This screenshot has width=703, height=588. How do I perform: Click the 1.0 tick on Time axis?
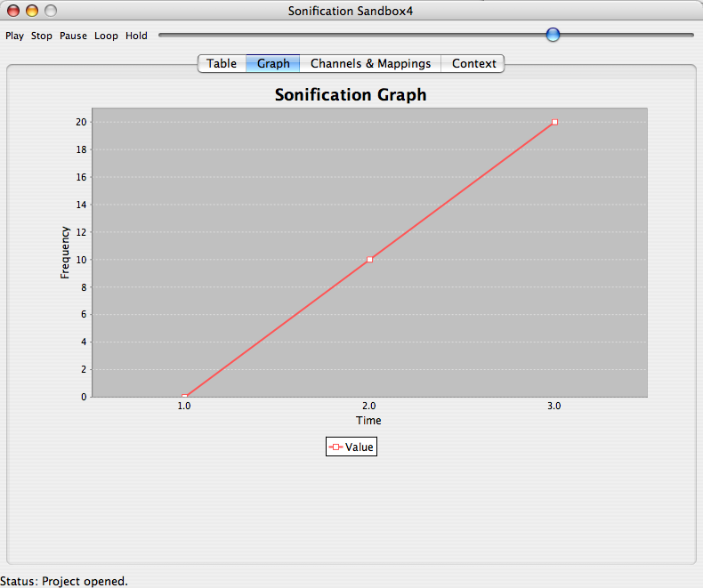click(x=184, y=406)
